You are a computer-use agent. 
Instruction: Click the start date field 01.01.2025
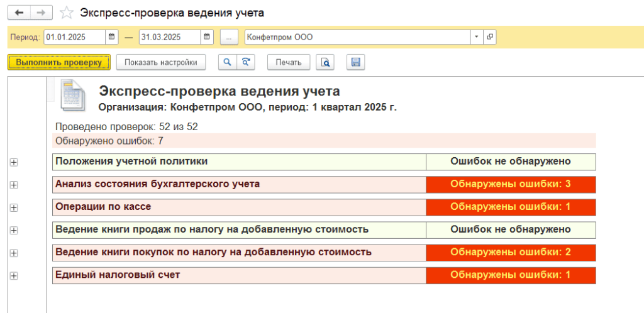click(75, 37)
